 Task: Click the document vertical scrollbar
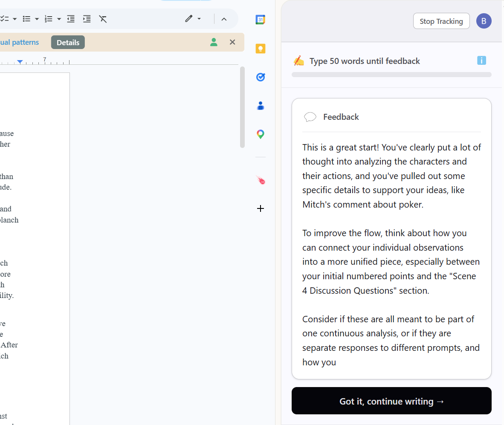[x=242, y=107]
